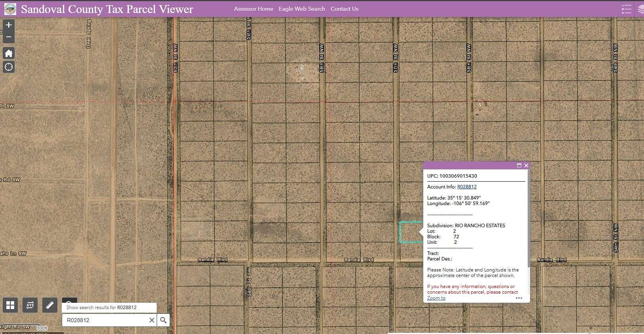Click the Sandoval County logo
Screen dimensions: 644x334
point(10,9)
